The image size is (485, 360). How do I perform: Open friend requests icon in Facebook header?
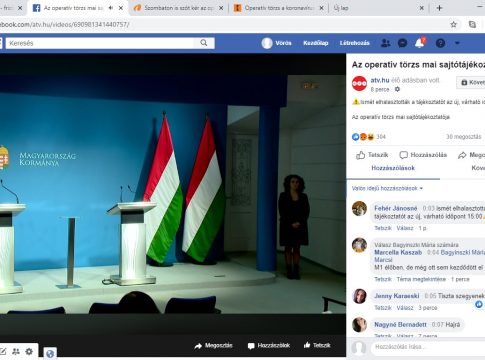[385, 43]
